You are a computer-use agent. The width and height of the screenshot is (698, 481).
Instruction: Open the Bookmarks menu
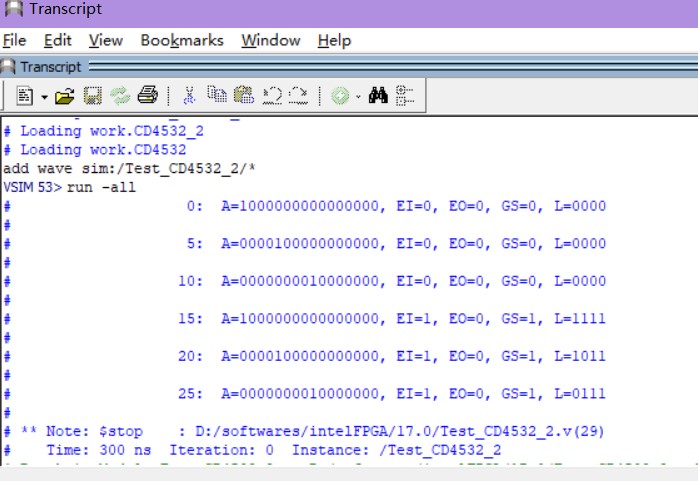pos(182,40)
